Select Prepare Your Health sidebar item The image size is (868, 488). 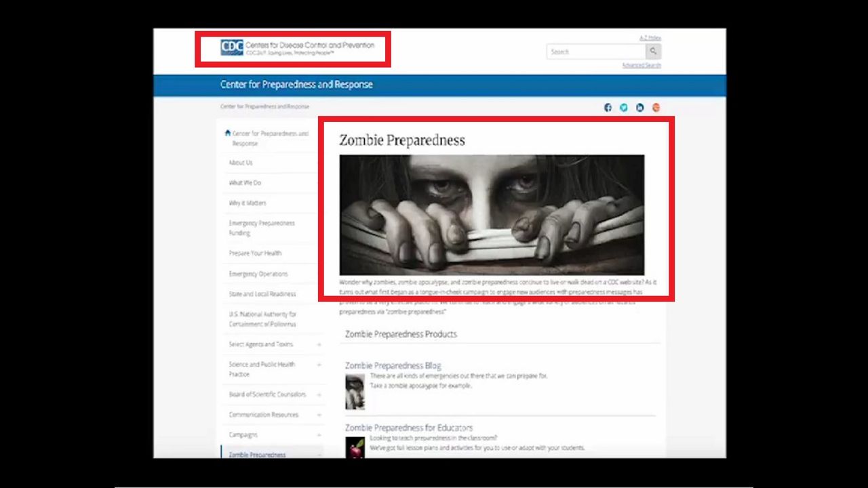tap(255, 253)
